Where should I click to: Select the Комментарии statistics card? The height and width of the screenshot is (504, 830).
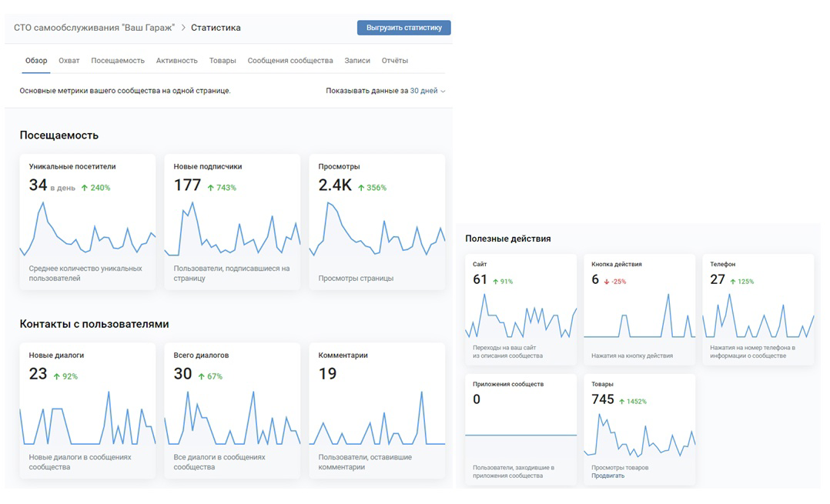click(377, 410)
